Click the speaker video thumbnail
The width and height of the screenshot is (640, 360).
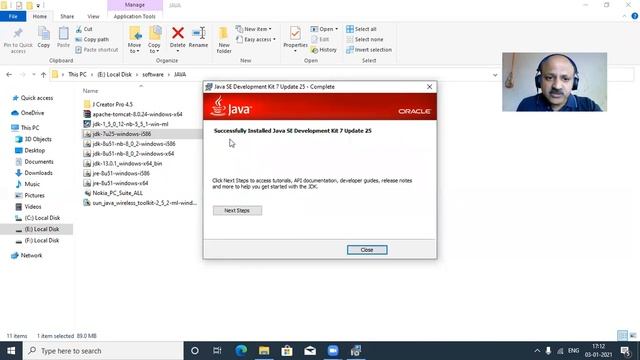coord(554,82)
